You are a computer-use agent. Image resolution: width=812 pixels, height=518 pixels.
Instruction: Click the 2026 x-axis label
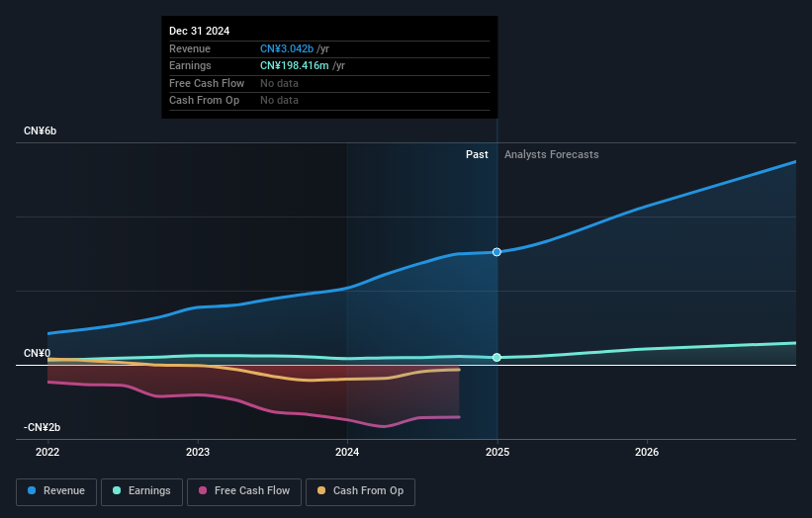647,453
